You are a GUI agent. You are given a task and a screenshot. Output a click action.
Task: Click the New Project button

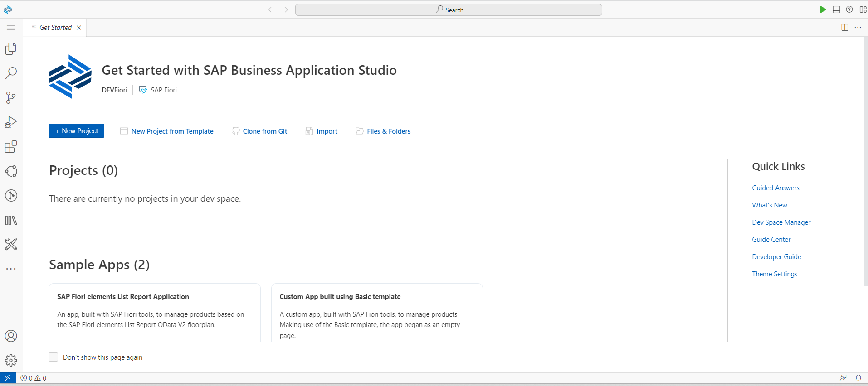(76, 131)
